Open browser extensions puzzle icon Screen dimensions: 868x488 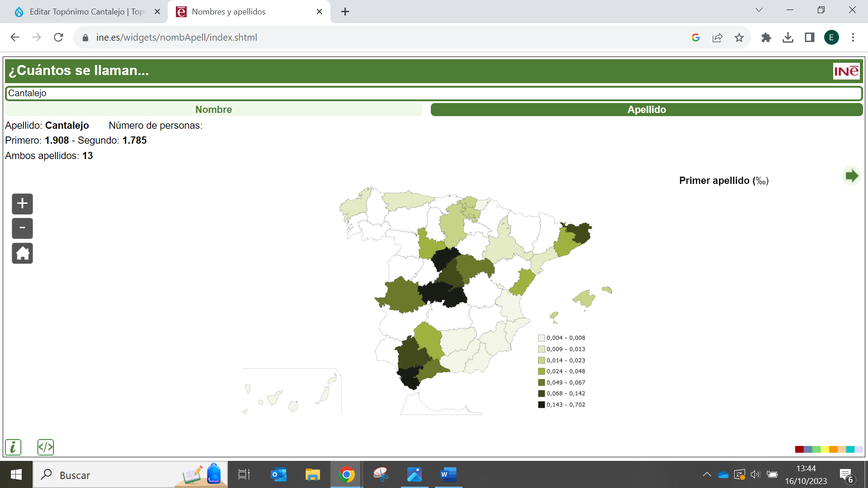pyautogui.click(x=766, y=38)
